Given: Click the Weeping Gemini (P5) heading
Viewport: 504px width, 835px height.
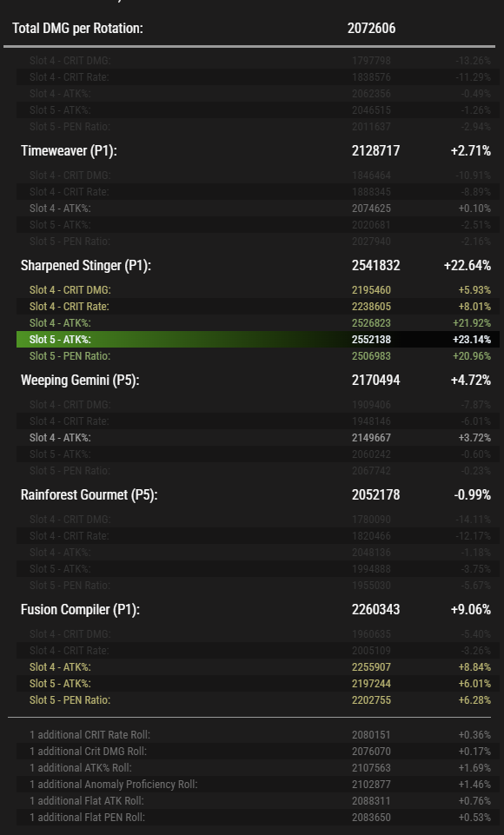Looking at the screenshot, I should tap(80, 381).
